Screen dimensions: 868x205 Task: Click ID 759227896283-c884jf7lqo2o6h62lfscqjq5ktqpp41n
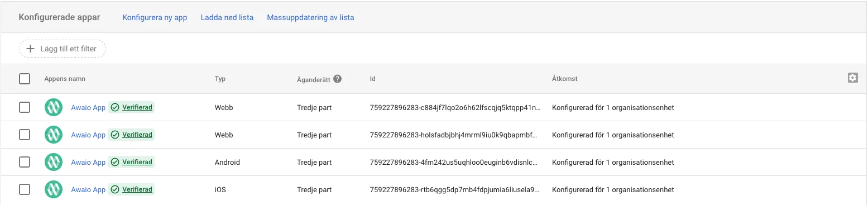(455, 108)
